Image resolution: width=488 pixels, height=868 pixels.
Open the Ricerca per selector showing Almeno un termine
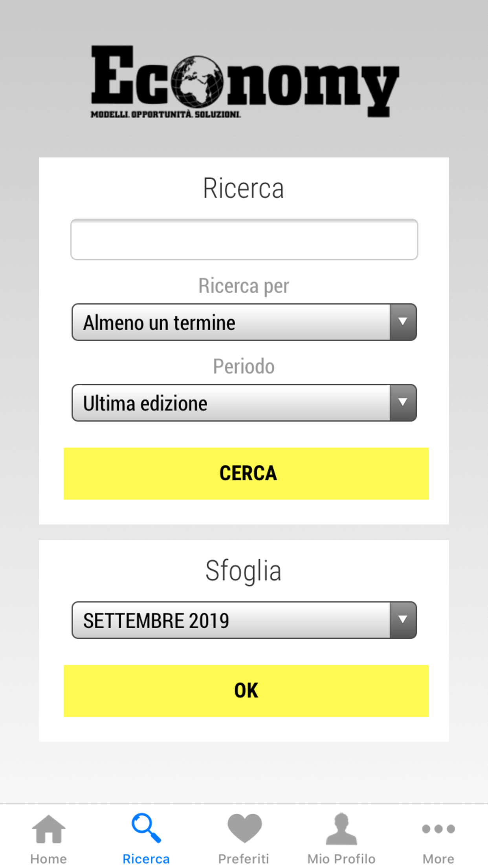pyautogui.click(x=231, y=322)
